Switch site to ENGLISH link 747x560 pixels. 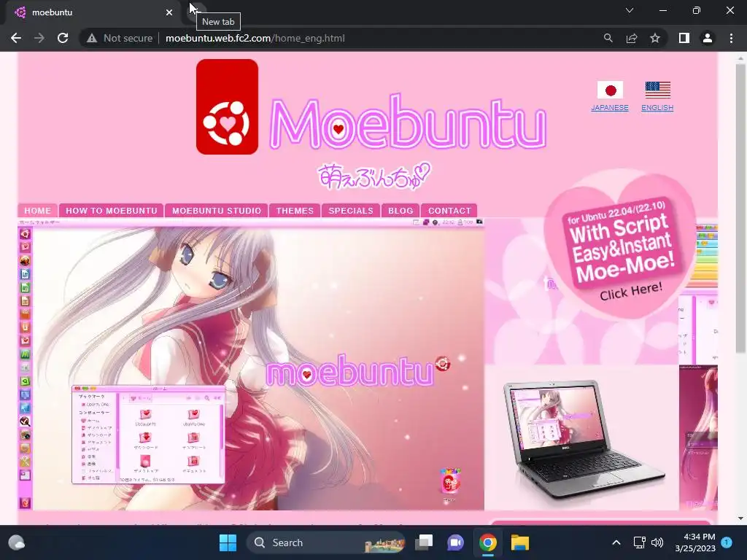[657, 108]
